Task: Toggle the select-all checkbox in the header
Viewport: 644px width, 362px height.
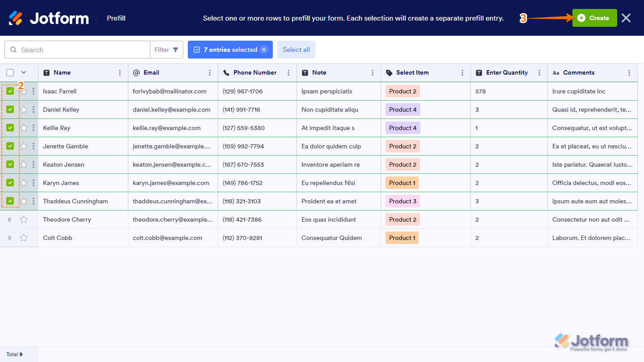Action: coord(10,72)
